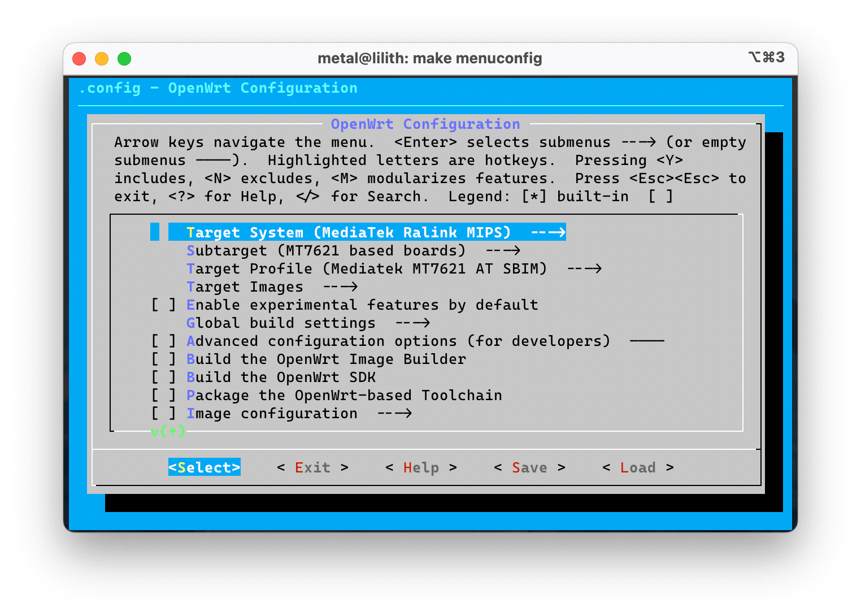Click the .config - OpenWrt Configuration header
The width and height of the screenshot is (861, 616).
tap(218, 88)
